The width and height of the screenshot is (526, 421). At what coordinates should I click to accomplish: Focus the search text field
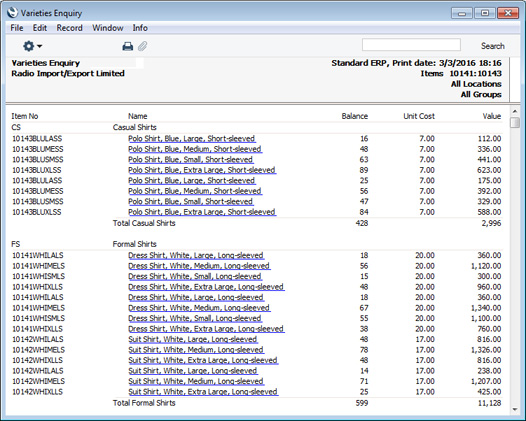point(411,45)
